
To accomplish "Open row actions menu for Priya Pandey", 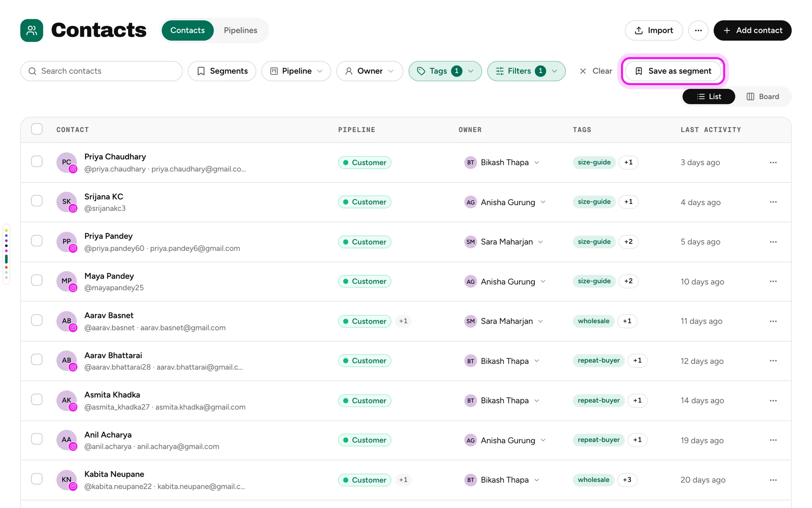I will 773,242.
